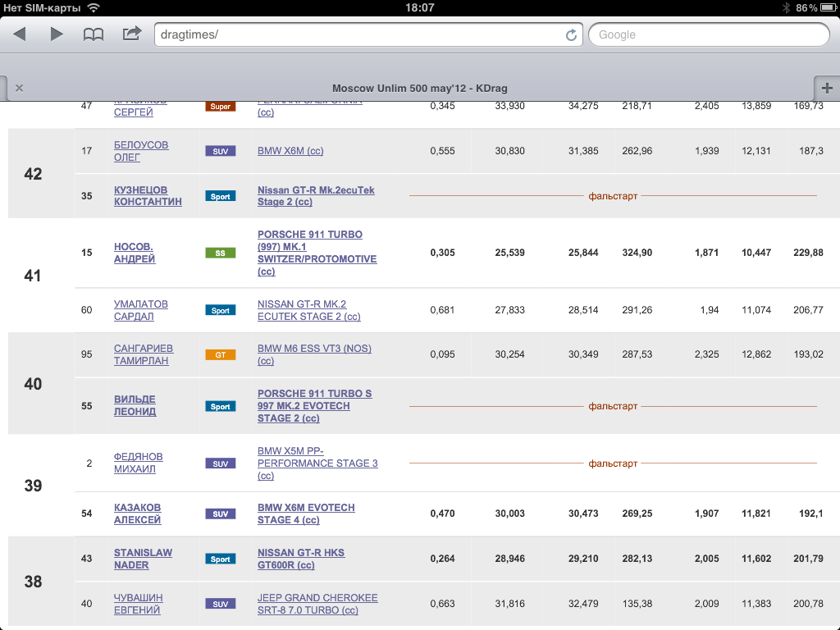Click the red Super class badge
The width and height of the screenshot is (840, 630).
(x=220, y=106)
